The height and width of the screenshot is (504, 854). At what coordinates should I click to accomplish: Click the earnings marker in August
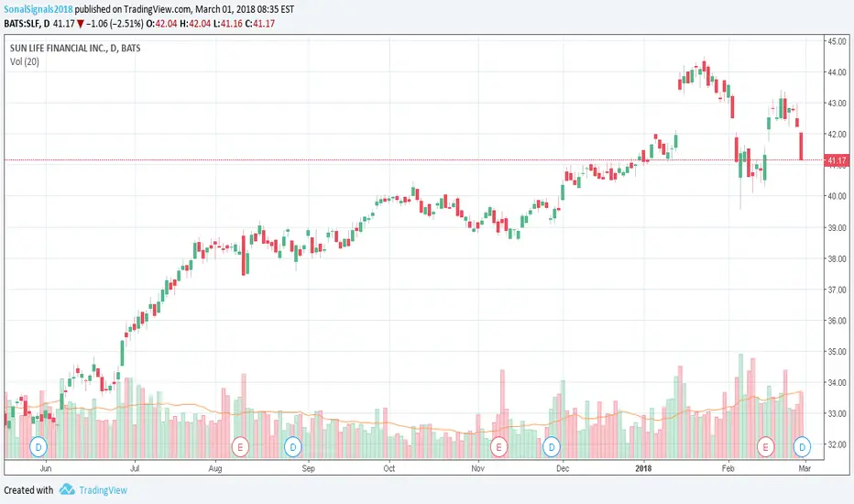click(x=240, y=447)
